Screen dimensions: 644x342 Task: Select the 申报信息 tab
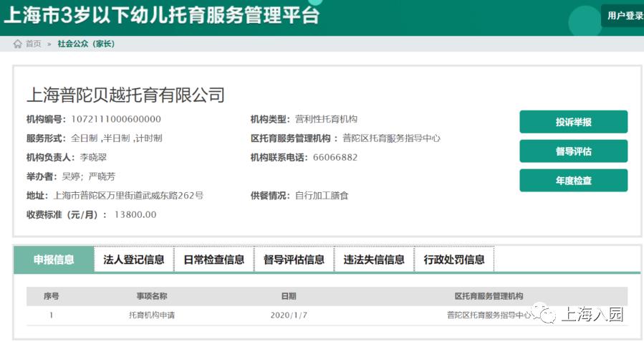click(54, 260)
